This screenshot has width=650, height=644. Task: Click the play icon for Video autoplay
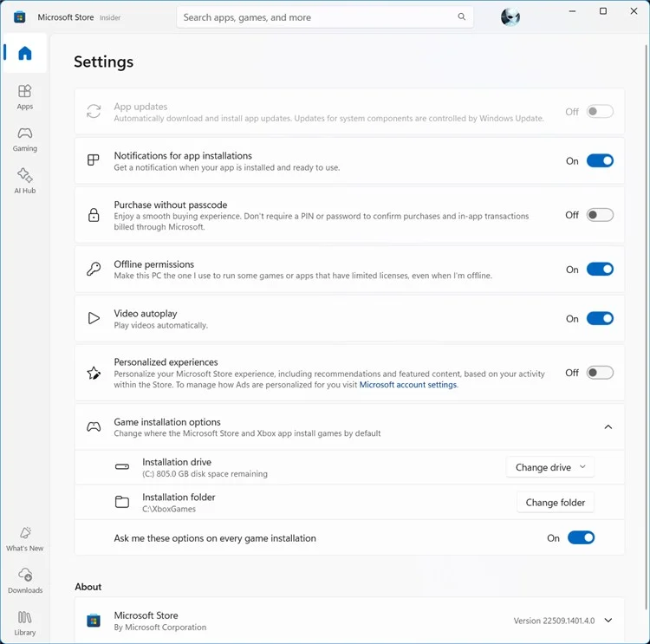(94, 318)
